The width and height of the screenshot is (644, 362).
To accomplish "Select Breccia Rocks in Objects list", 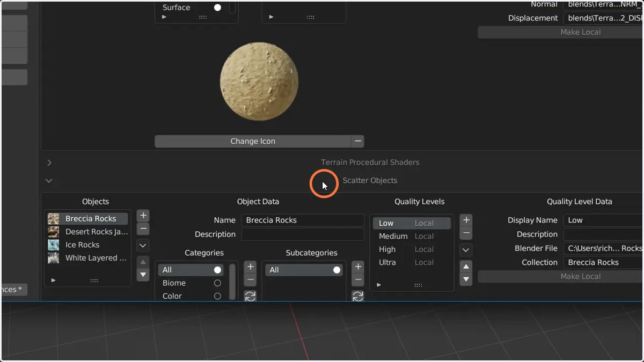I will coord(86,219).
